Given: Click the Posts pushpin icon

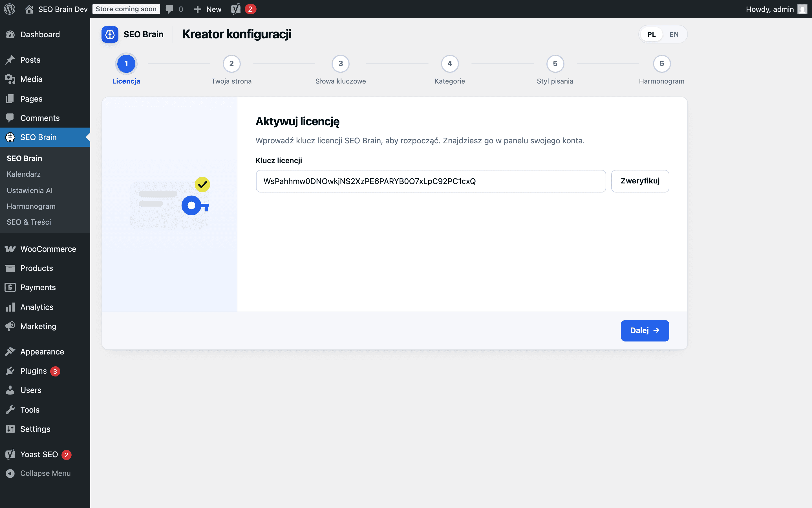Looking at the screenshot, I should 10,60.
